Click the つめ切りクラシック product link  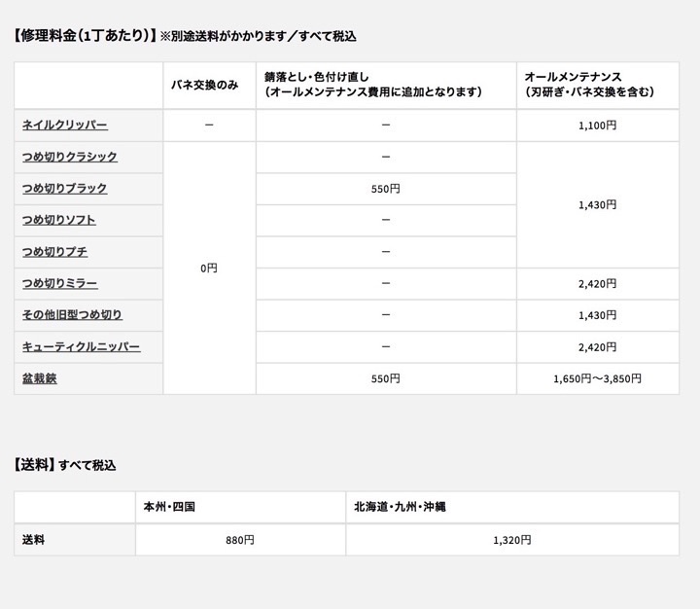click(x=70, y=157)
